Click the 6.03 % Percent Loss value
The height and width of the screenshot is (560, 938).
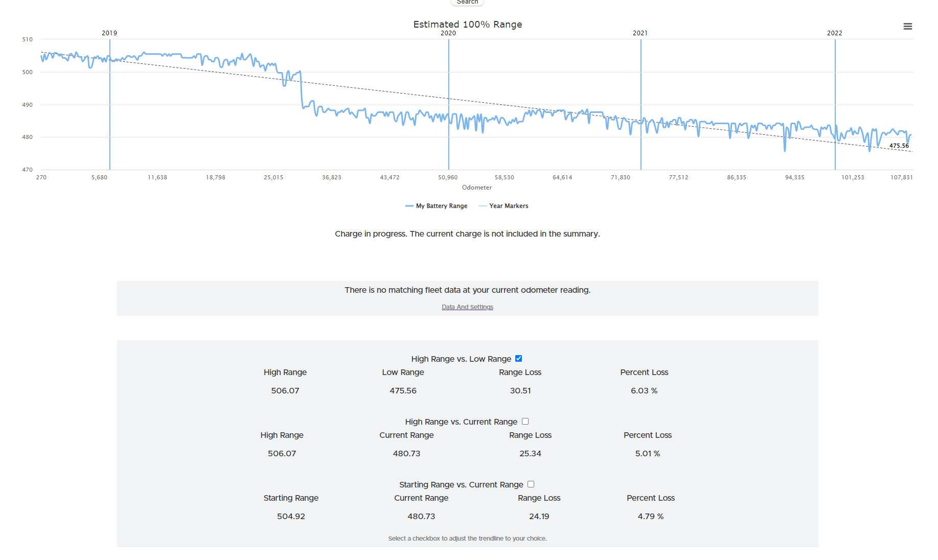point(644,390)
